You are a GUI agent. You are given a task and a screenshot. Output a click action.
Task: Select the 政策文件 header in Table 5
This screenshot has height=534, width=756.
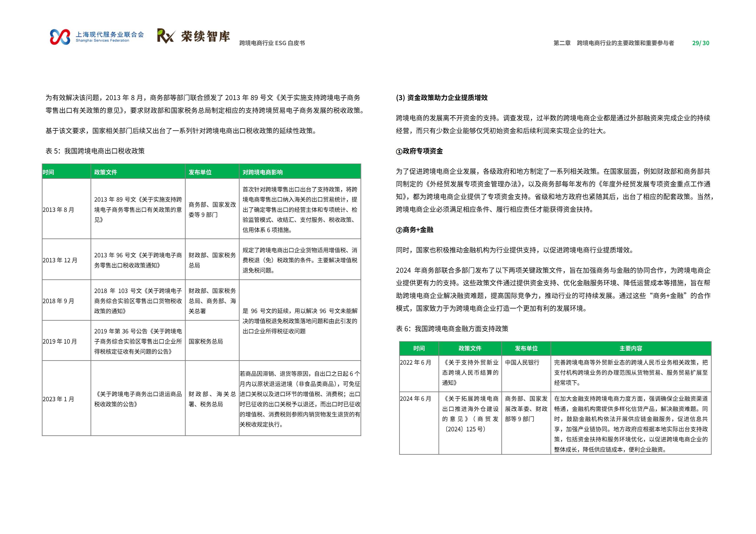tap(138, 172)
